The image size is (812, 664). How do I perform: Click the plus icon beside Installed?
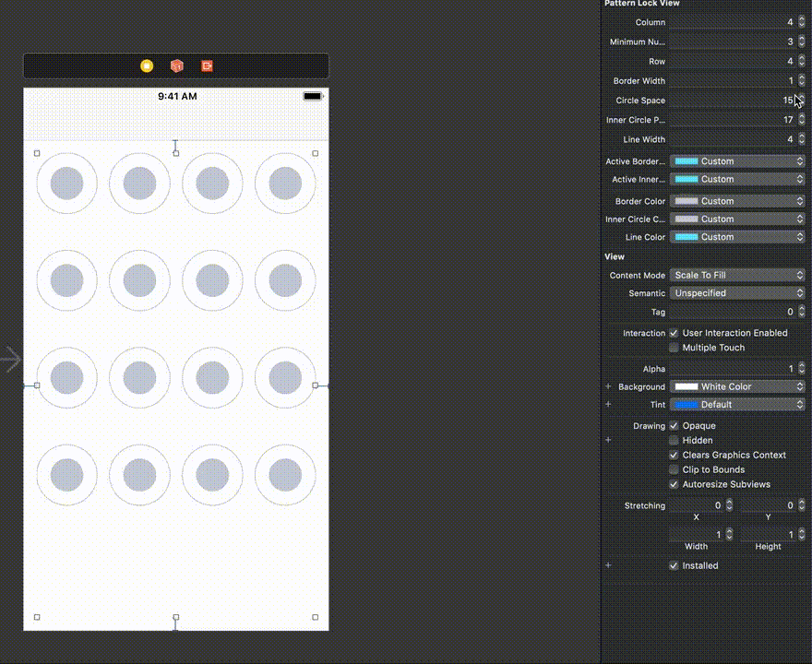coord(608,565)
